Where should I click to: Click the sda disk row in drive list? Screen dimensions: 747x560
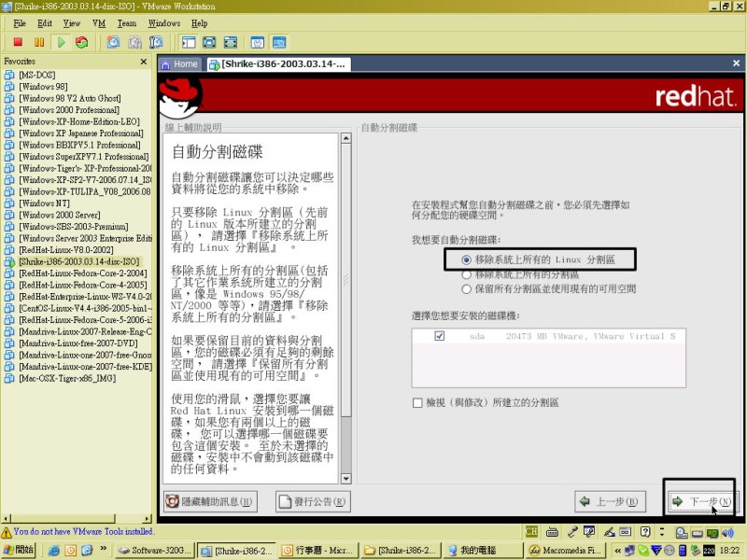point(548,336)
